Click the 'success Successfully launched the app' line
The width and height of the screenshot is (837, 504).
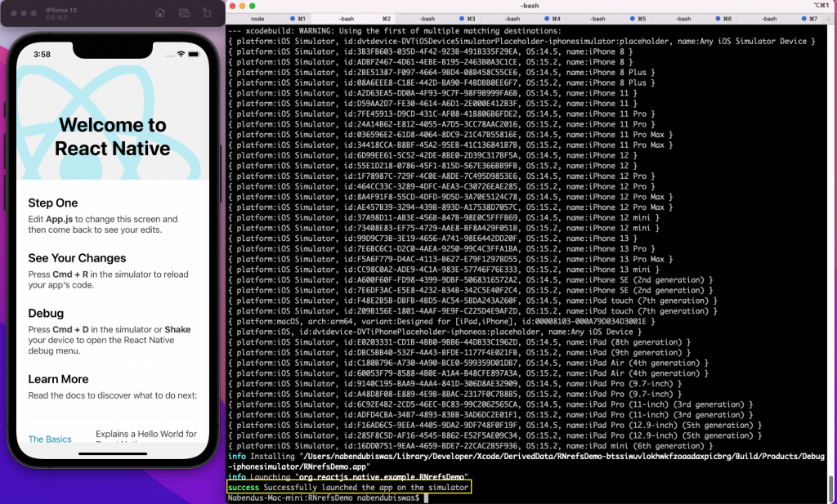tap(348, 487)
